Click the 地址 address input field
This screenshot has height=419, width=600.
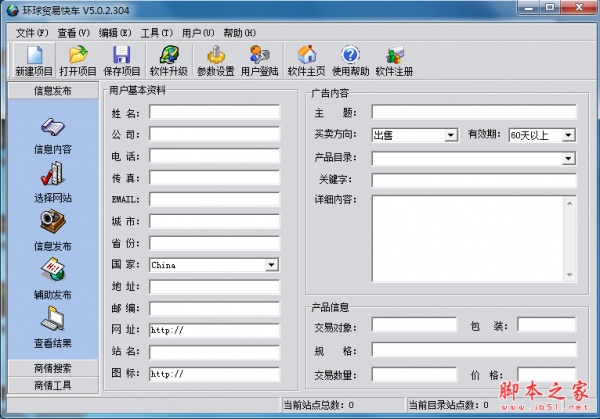pyautogui.click(x=214, y=287)
